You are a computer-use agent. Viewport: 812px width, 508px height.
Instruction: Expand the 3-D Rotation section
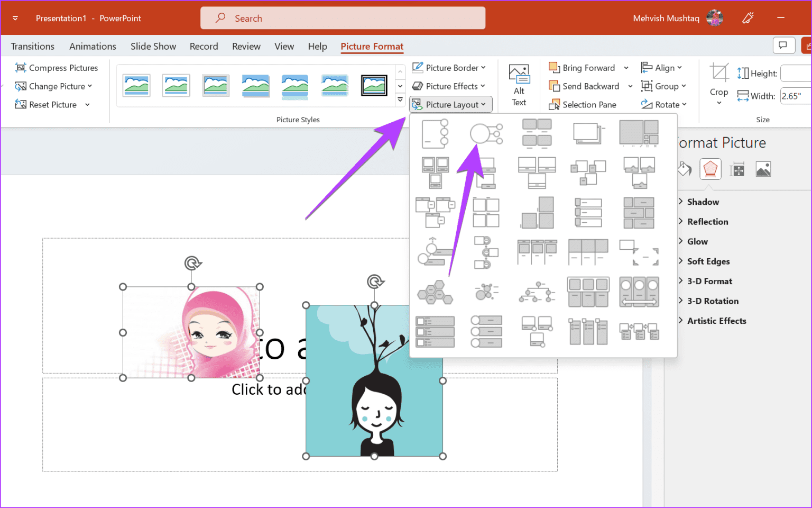712,301
